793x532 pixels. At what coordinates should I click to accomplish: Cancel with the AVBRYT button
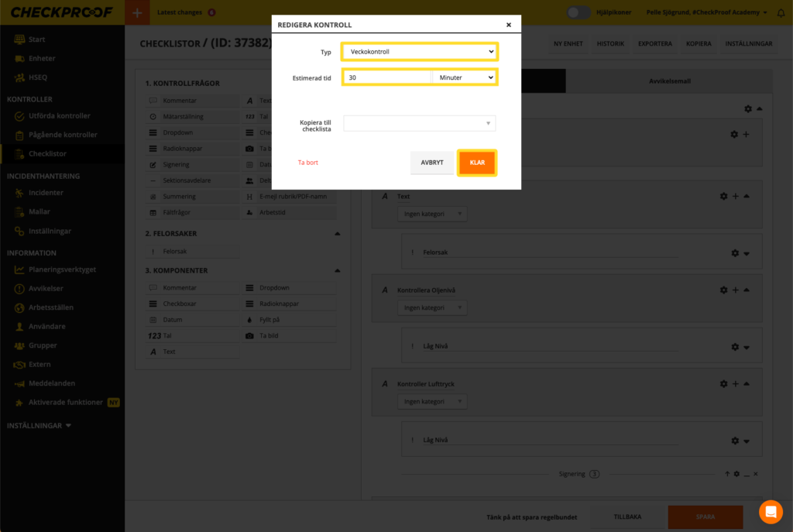(x=432, y=163)
